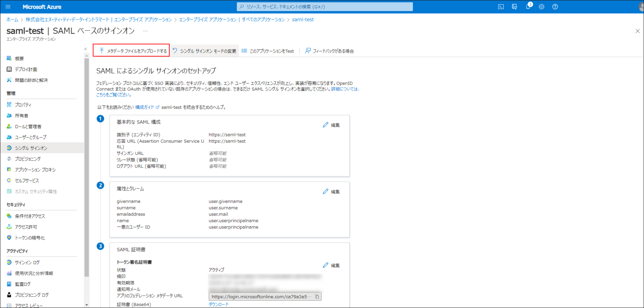Switch to 条件付きアクセス in the sidebar

(x=30, y=216)
